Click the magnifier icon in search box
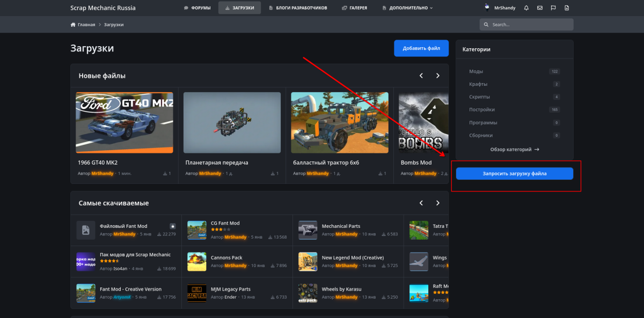644x318 pixels. pos(486,25)
